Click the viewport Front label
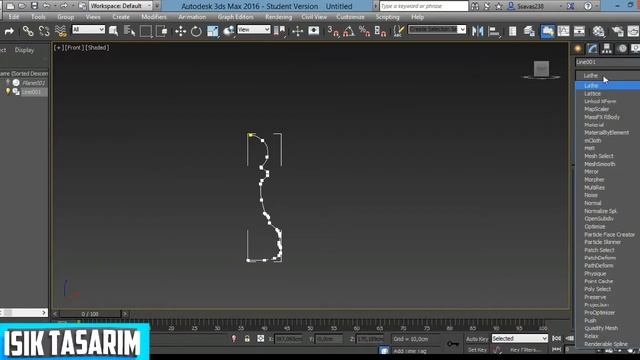640x360 pixels. 73,48
